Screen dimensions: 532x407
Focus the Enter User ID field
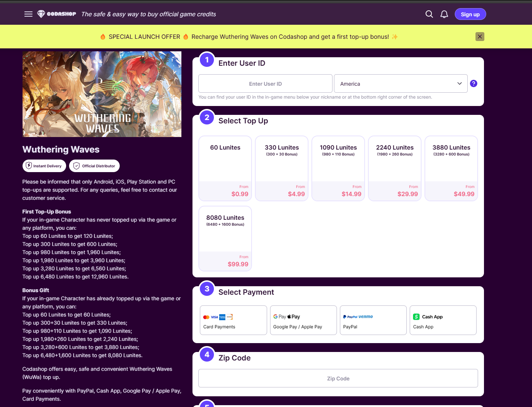pos(265,83)
